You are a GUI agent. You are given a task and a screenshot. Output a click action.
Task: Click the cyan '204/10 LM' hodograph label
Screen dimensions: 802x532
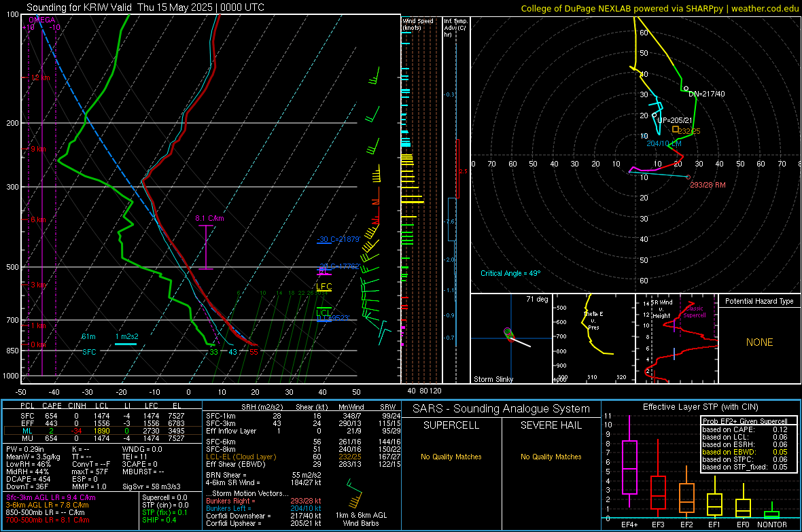pyautogui.click(x=664, y=144)
